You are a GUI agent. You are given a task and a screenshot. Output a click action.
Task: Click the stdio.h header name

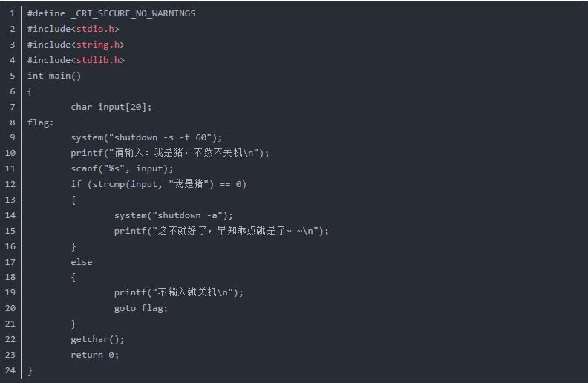pyautogui.click(x=95, y=29)
